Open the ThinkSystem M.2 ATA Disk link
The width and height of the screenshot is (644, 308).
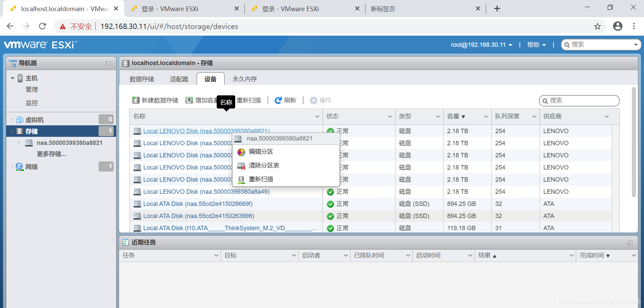click(230, 228)
